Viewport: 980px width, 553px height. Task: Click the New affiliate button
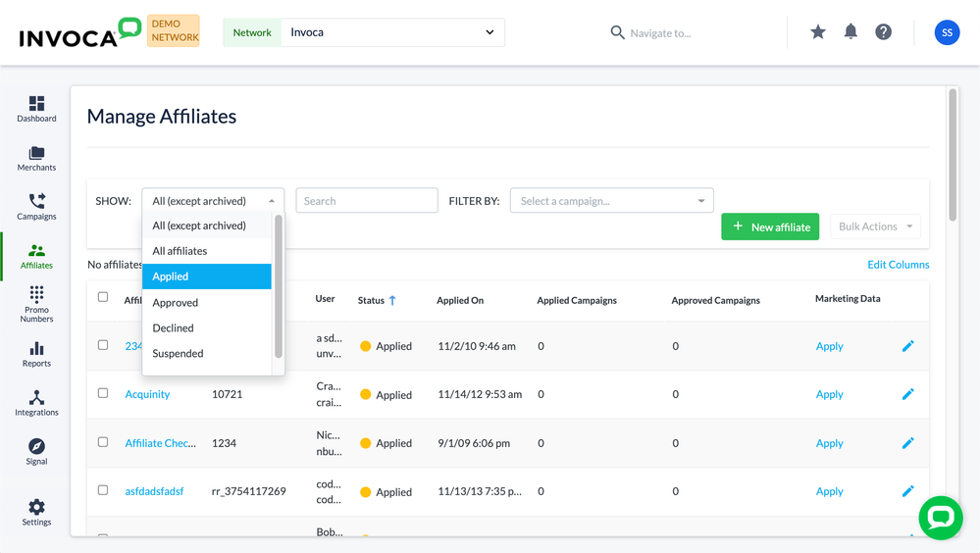(x=770, y=226)
